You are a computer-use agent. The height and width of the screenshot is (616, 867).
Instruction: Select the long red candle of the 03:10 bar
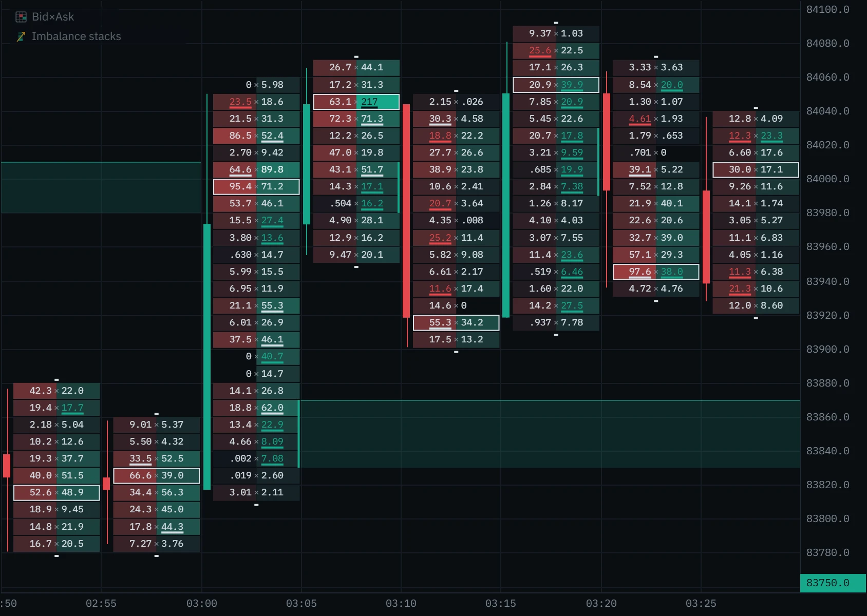point(406,211)
